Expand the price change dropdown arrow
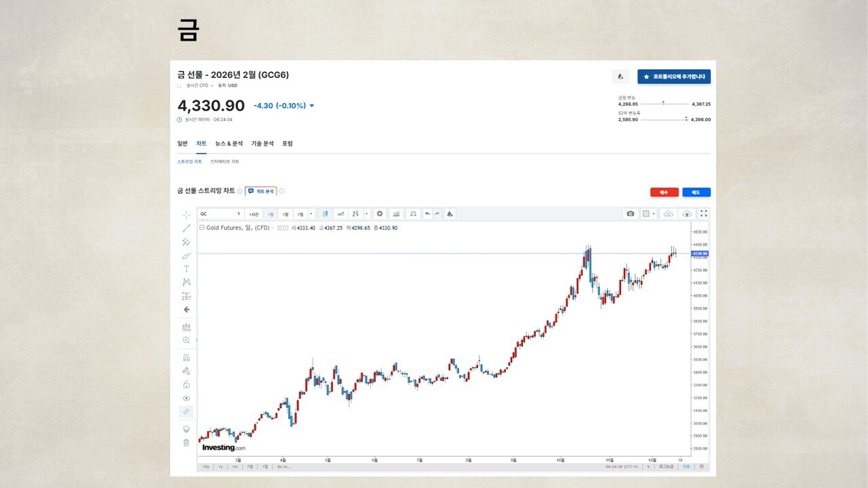 tap(312, 106)
